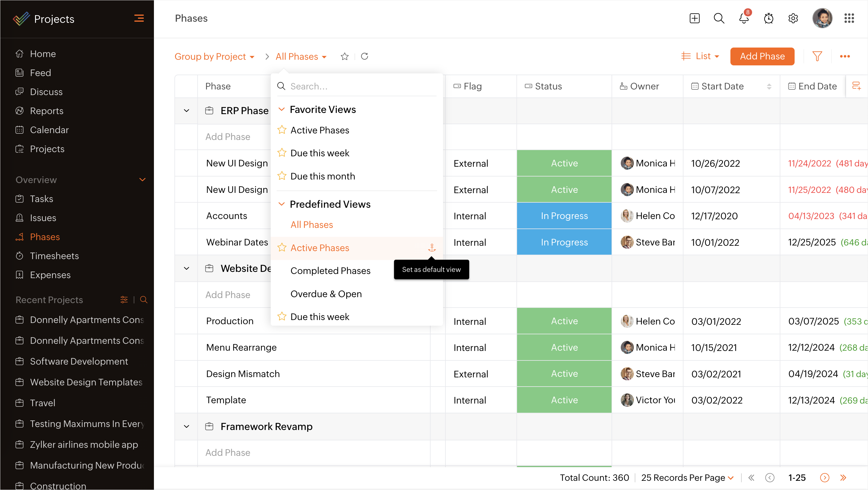Collapse the sidebar with the hamburger icon
The height and width of the screenshot is (490, 868).
(139, 18)
